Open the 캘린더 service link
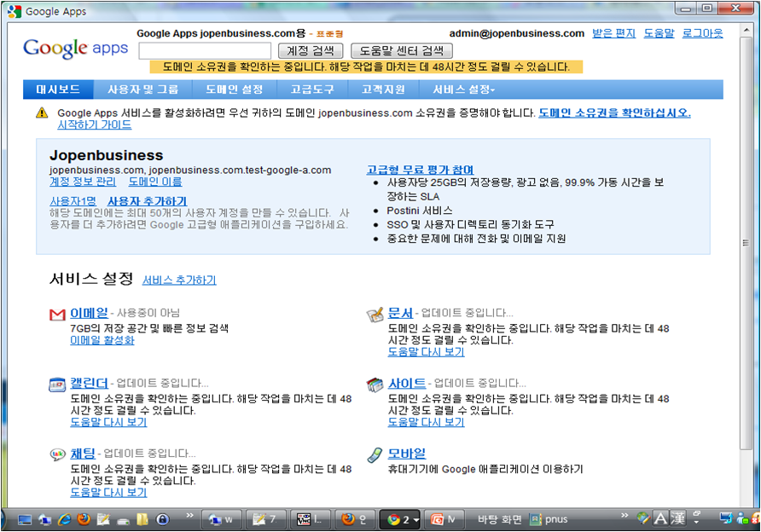This screenshot has width=761, height=532. click(89, 383)
